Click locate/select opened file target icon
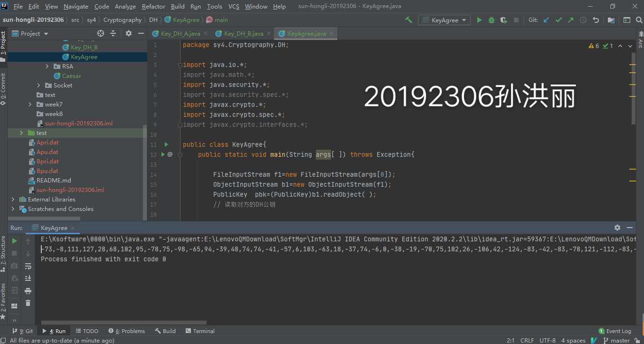Viewport: 644px width, 344px height. click(x=101, y=33)
